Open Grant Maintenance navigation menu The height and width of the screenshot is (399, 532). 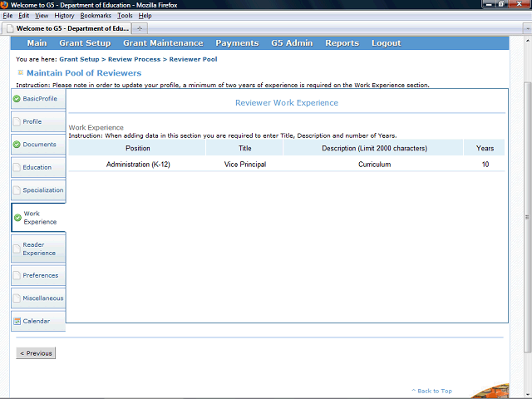click(x=163, y=43)
